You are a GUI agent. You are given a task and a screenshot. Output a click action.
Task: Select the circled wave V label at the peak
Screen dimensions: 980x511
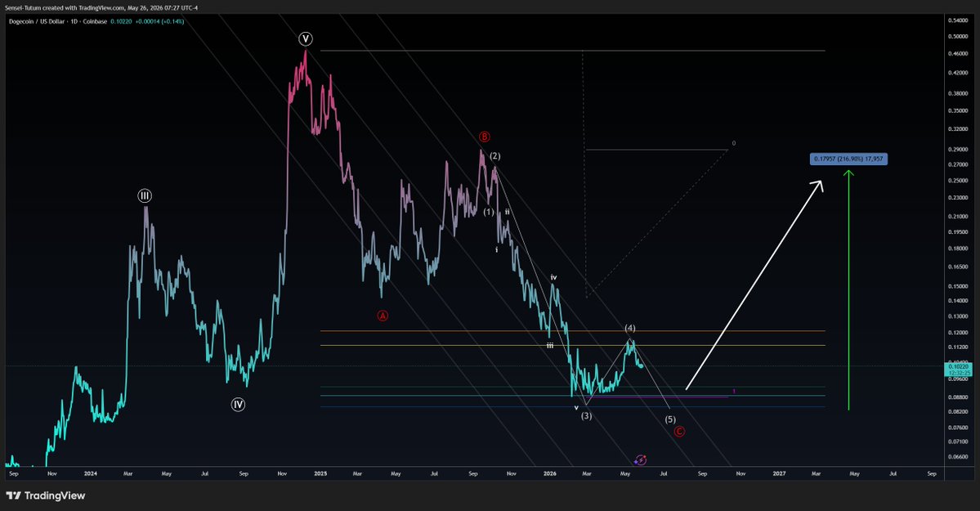point(306,38)
